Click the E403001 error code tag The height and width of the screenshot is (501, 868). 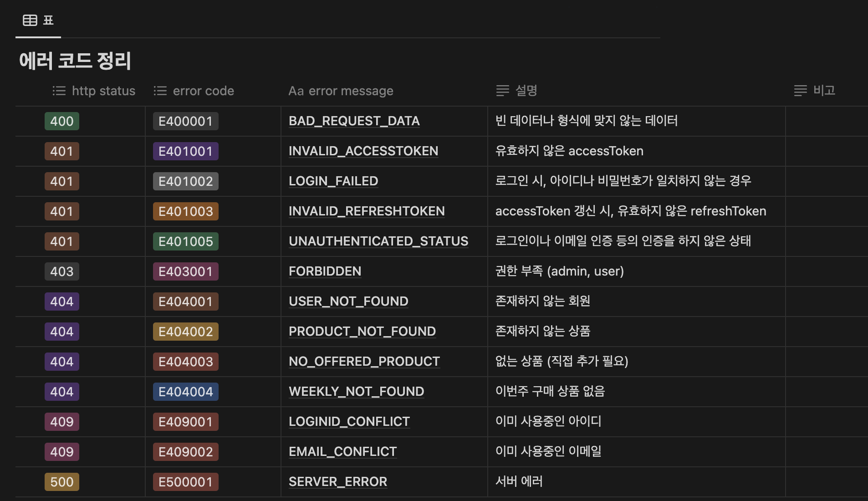tap(186, 271)
